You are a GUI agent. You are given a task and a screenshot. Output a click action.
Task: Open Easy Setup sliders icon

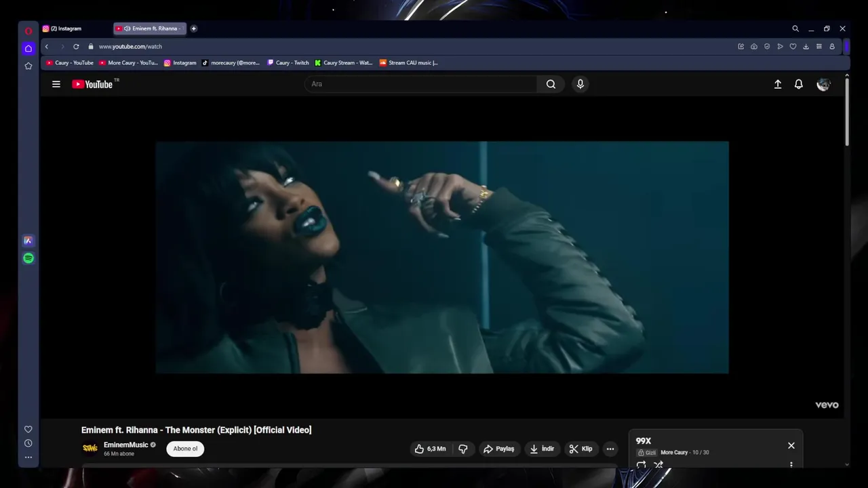click(x=819, y=47)
